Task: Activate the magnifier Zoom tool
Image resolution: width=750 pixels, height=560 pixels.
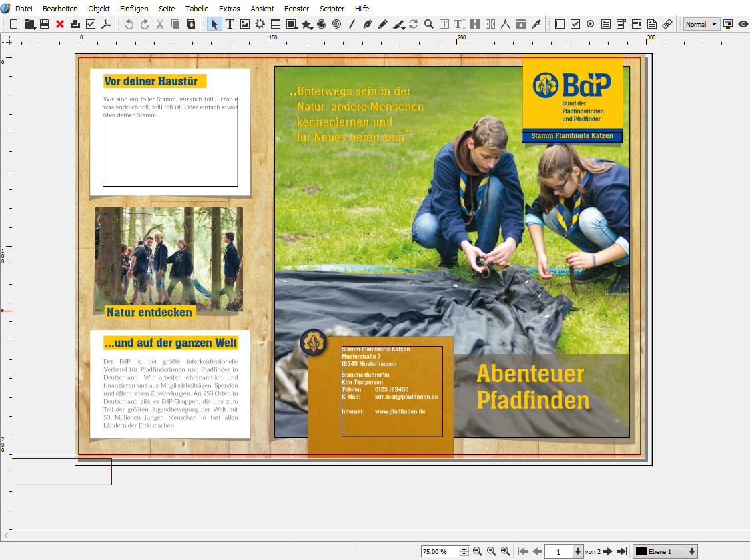Action: [429, 24]
